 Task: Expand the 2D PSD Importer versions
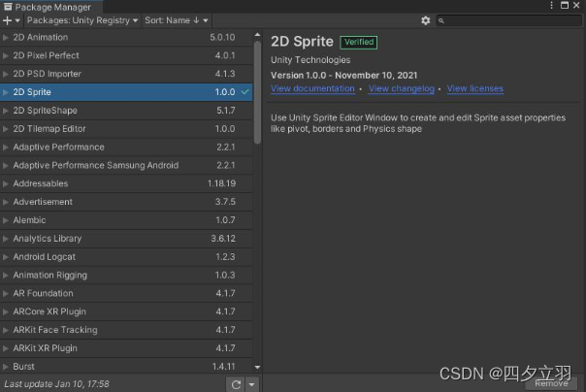pyautogui.click(x=5, y=74)
